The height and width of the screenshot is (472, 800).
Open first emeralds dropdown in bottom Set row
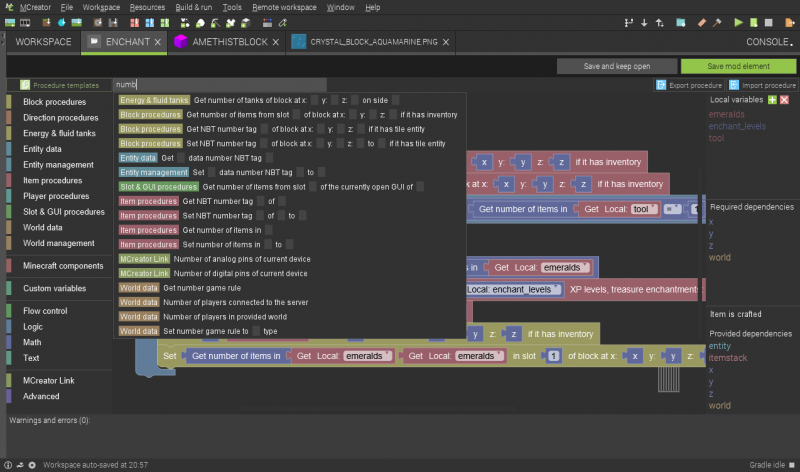point(367,356)
